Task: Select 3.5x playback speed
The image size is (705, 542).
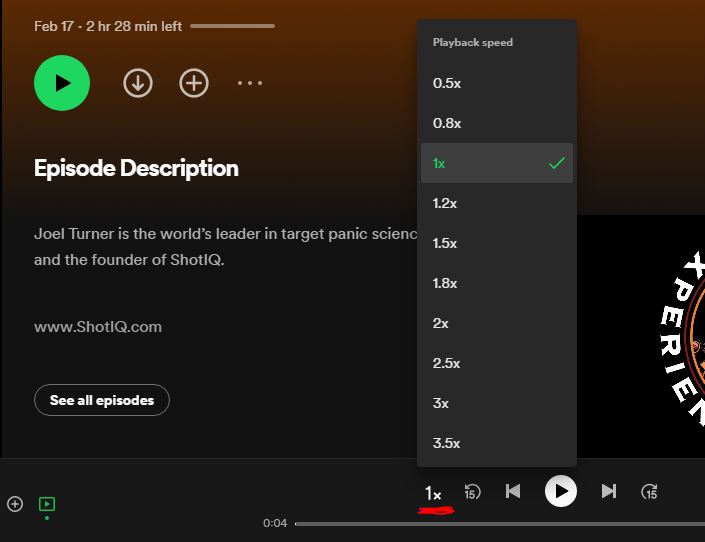Action: (497, 443)
